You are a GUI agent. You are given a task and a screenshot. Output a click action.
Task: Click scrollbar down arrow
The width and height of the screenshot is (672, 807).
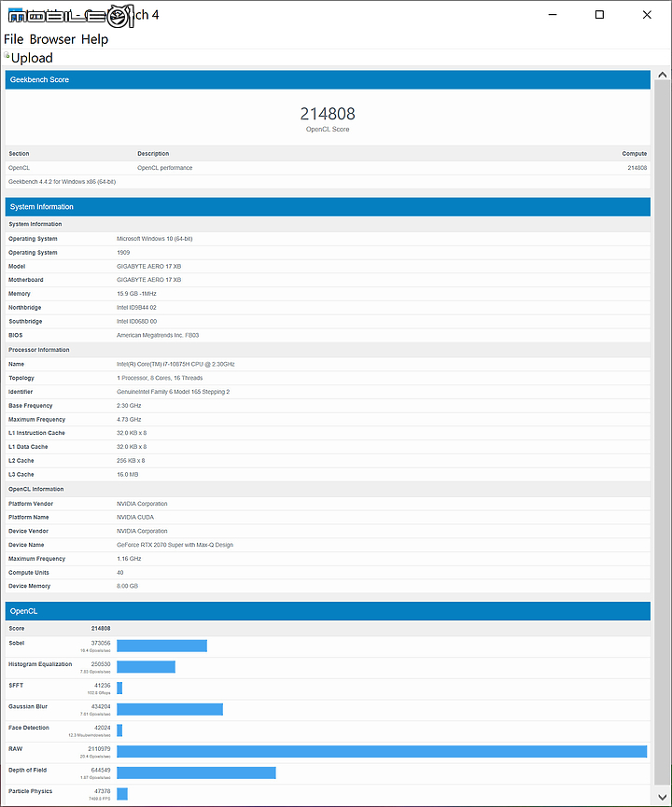click(663, 796)
